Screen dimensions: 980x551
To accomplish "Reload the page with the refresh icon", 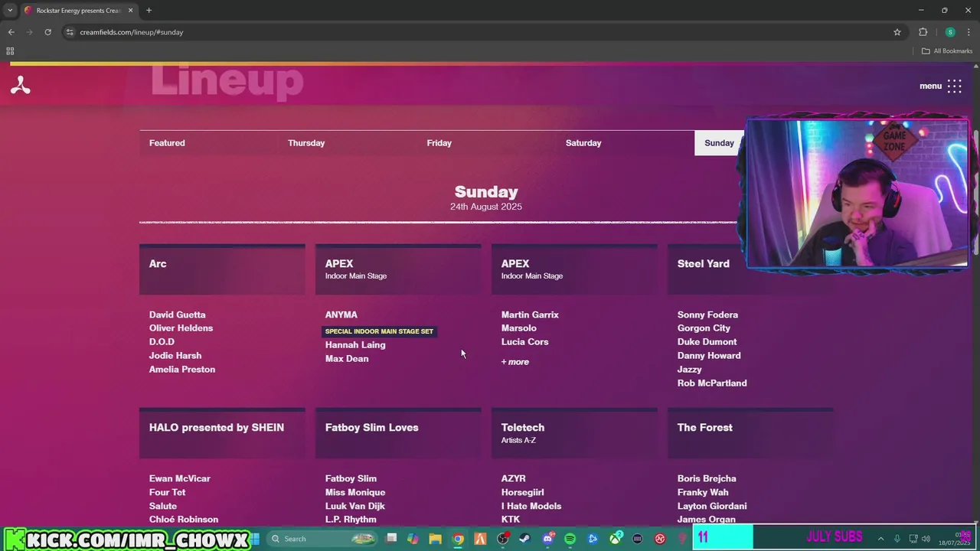I will 47,32.
